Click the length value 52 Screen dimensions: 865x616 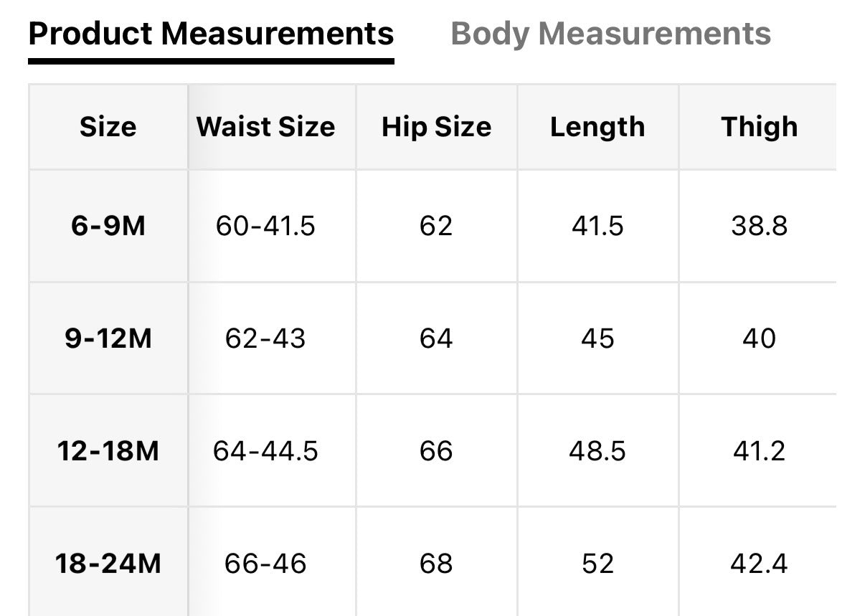[x=597, y=564]
